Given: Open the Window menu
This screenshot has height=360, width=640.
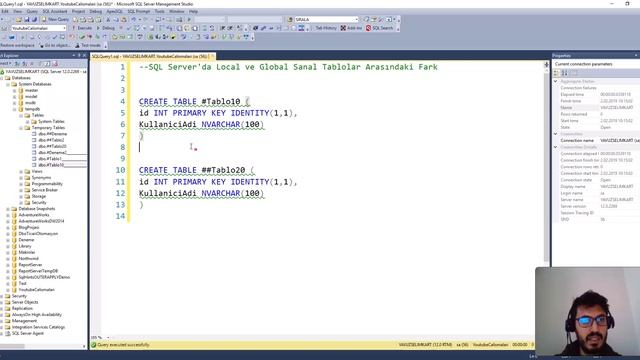Looking at the screenshot, I should [177, 11].
